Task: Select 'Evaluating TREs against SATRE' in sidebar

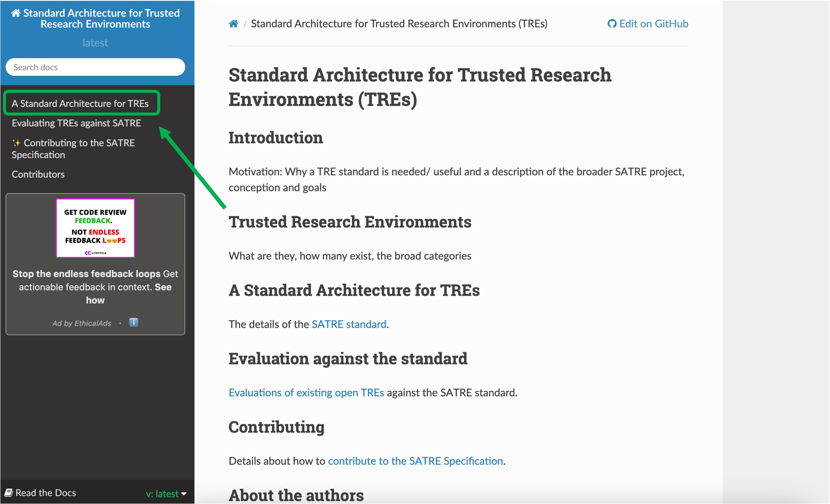Action: tap(77, 123)
